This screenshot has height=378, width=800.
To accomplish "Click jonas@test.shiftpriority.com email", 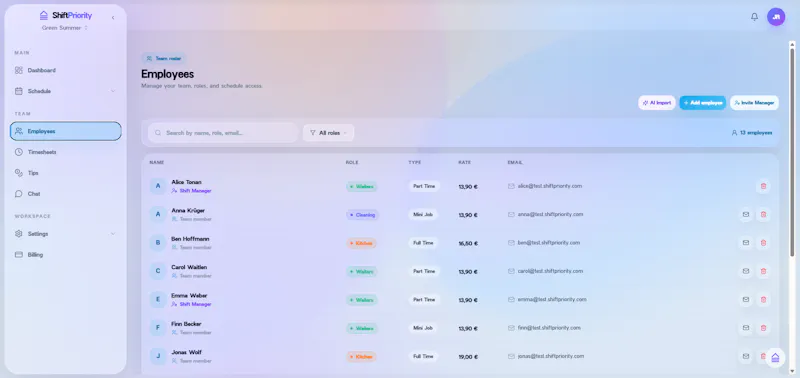I will [x=551, y=356].
